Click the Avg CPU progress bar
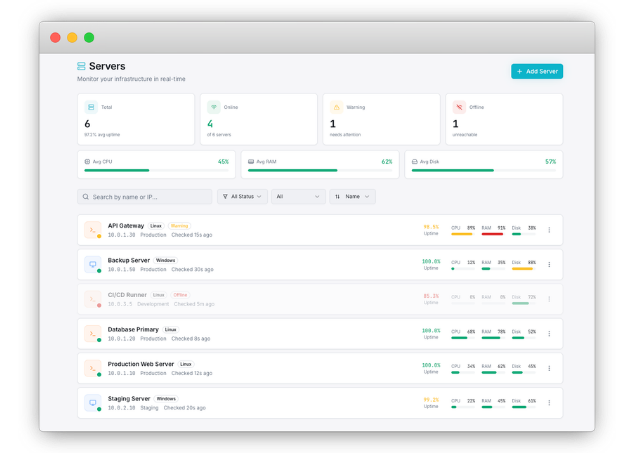 click(156, 170)
